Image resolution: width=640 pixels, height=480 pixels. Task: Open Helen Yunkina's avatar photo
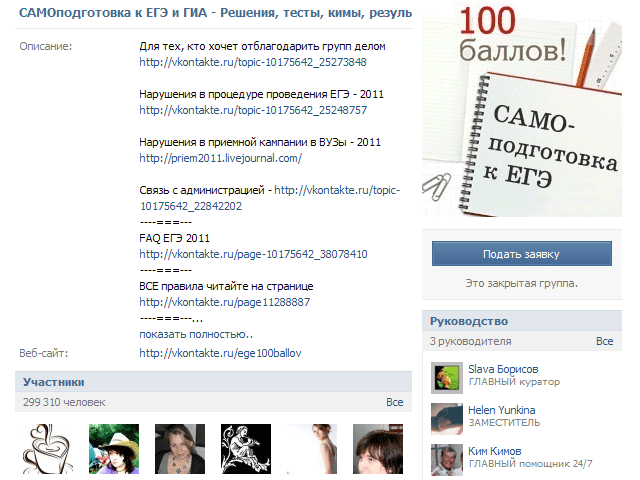pos(446,417)
